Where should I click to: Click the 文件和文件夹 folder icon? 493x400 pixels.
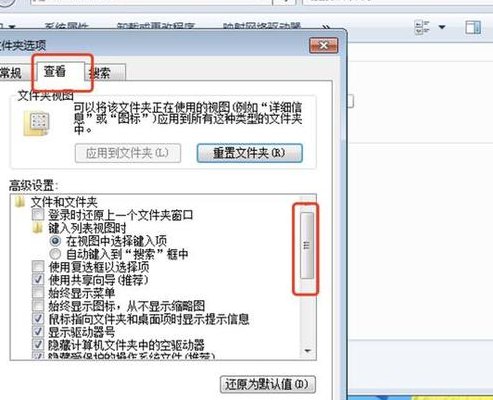click(x=20, y=202)
